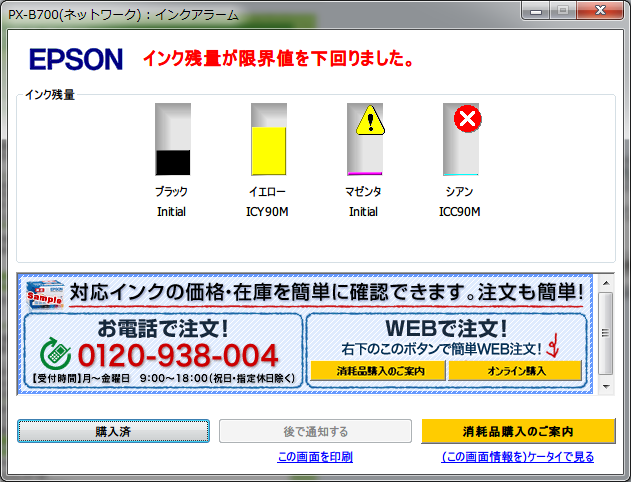Open the この画面を印刷 link
The width and height of the screenshot is (631, 482).
315,457
